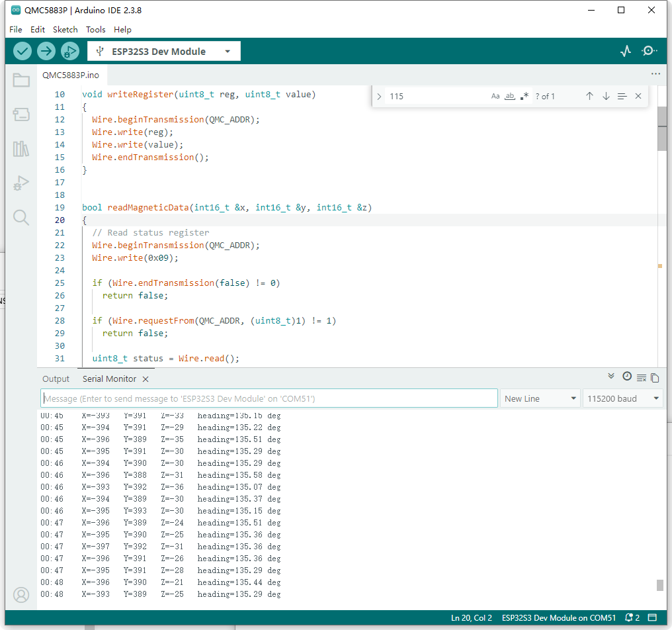The image size is (672, 630).
Task: Click the serial line heading=135.44 deg
Action: coord(239,582)
